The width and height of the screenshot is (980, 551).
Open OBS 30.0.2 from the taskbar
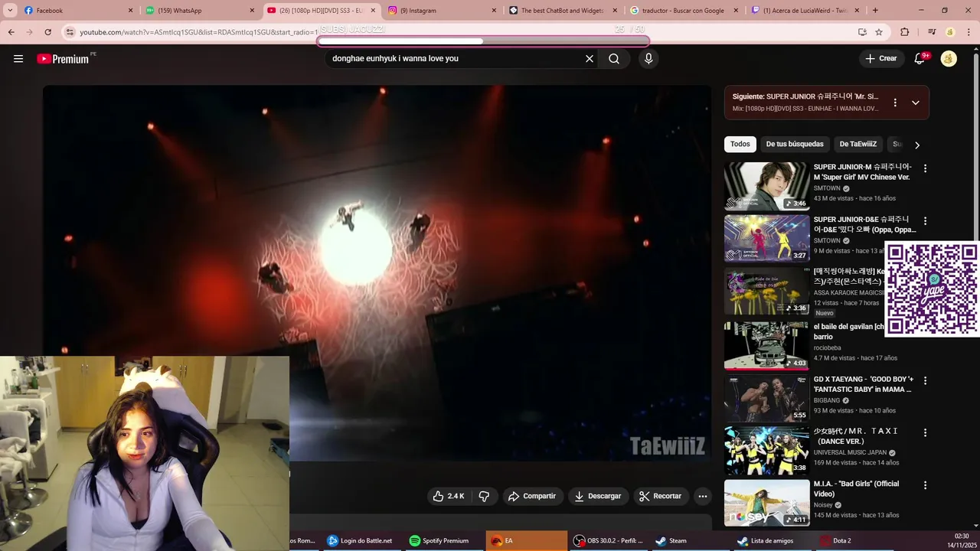(x=609, y=540)
